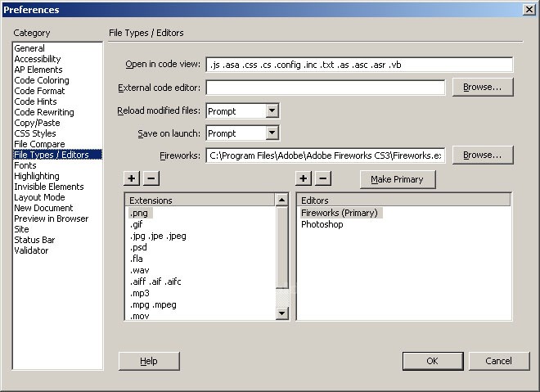Close the Preferences dialog window
Screen dimensions: 540x392
(x=528, y=9)
